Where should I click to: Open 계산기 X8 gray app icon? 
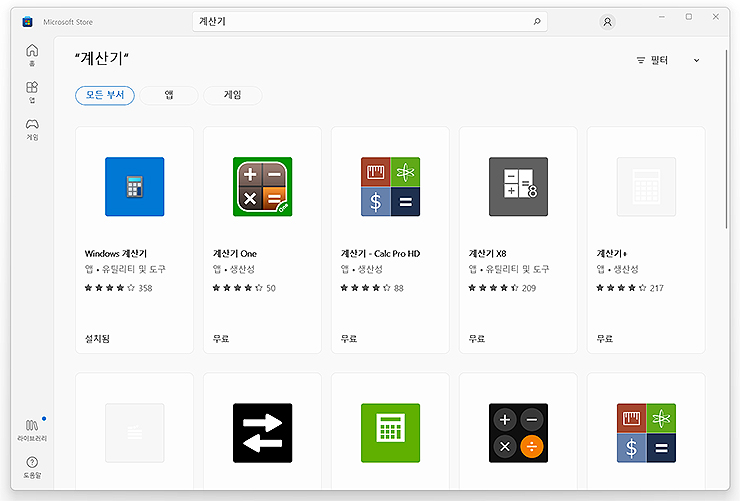pyautogui.click(x=518, y=187)
